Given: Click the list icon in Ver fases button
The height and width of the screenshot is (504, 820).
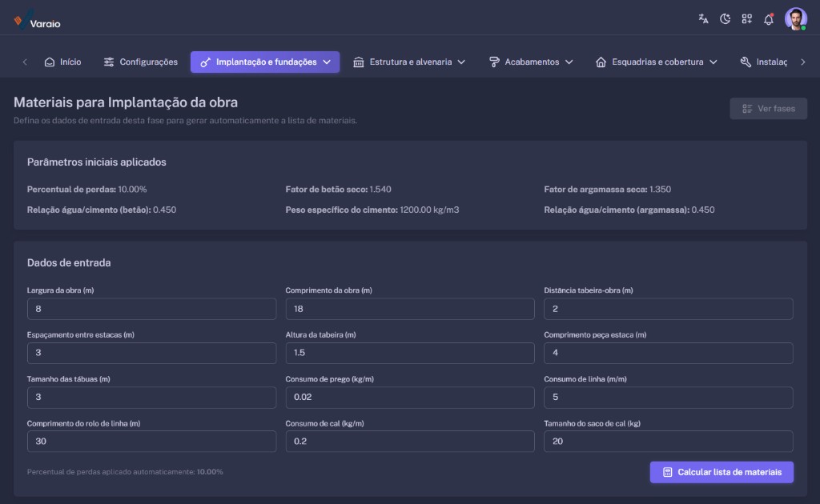Looking at the screenshot, I should click(747, 109).
